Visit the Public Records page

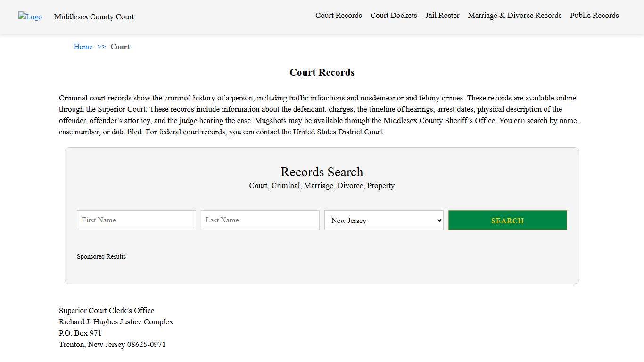click(594, 15)
